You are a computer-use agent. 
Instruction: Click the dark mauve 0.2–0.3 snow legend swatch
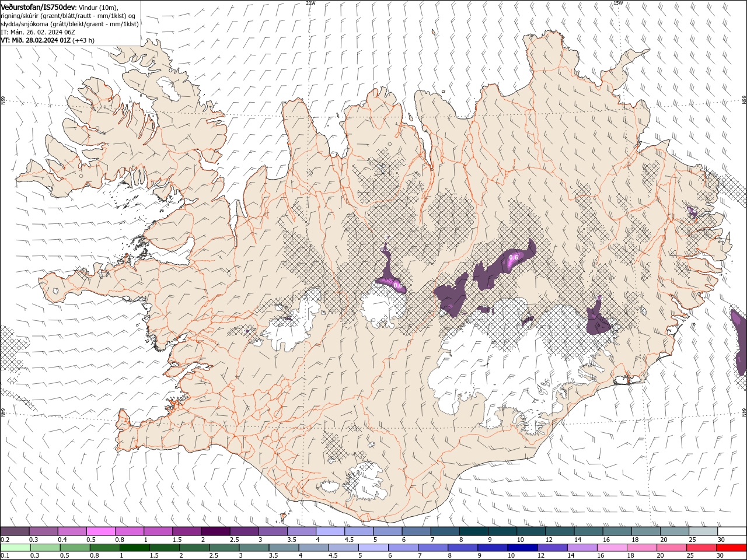point(15,531)
